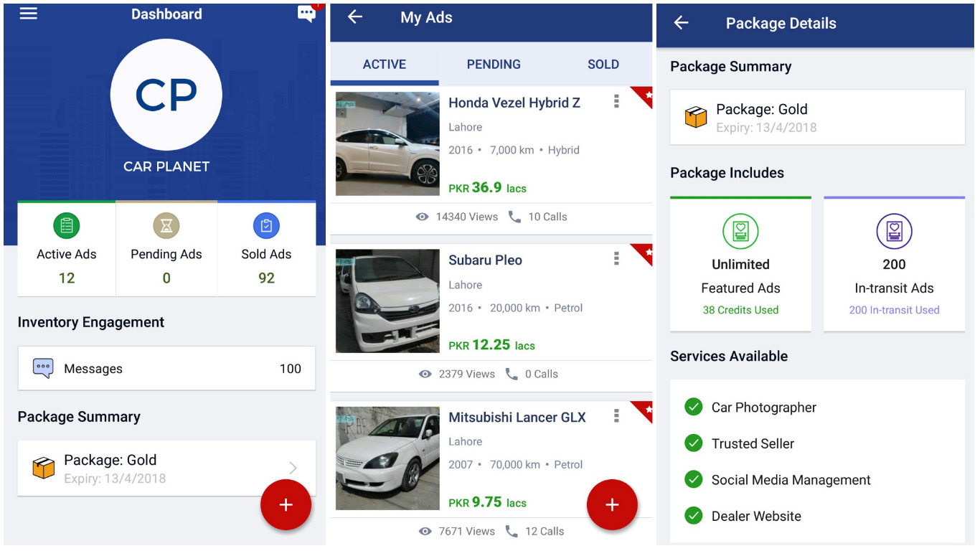This screenshot has height=551, width=980.
Task: Tap the Sold Ads blue icon
Action: pyautogui.click(x=266, y=226)
